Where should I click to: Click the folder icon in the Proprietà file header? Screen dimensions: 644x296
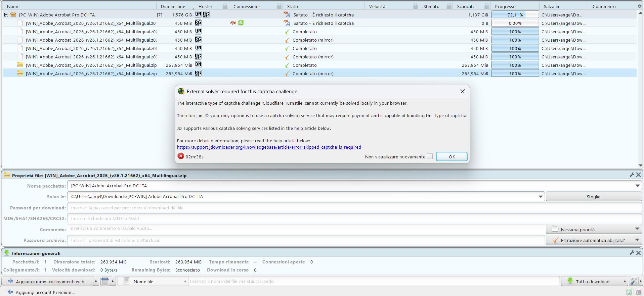[7, 175]
